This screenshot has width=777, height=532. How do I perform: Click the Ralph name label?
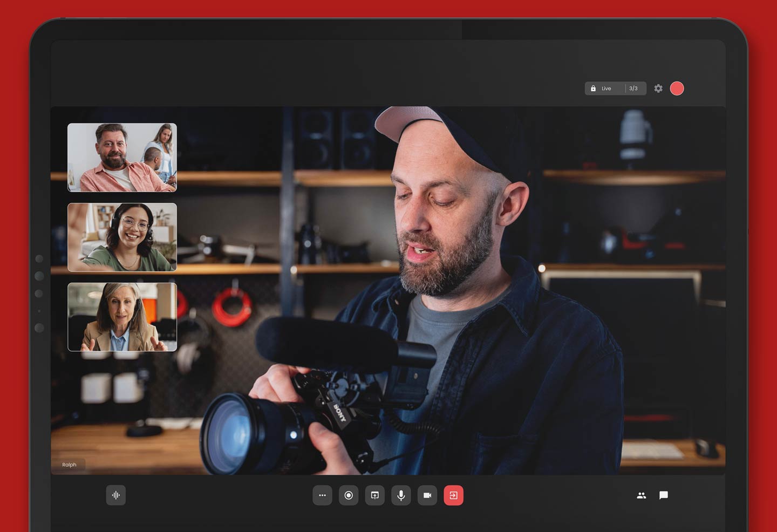[x=69, y=465]
